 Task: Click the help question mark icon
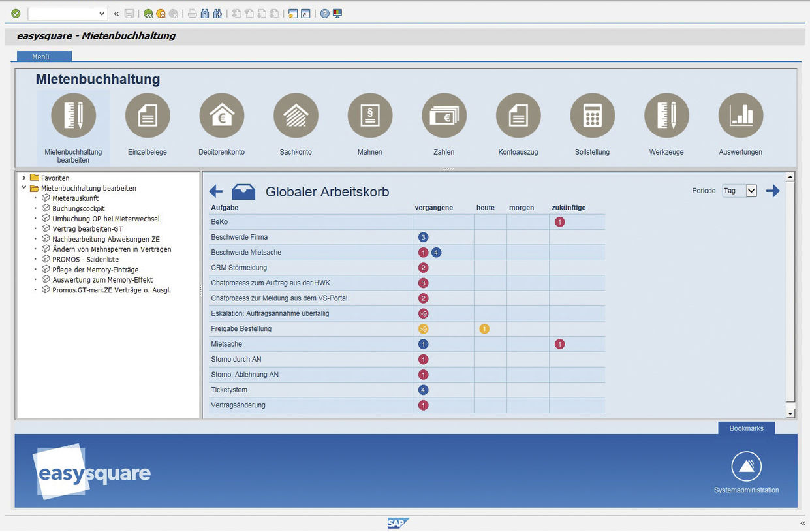click(x=324, y=14)
